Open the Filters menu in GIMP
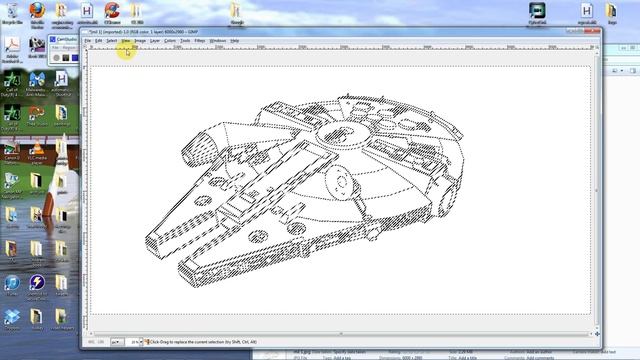The height and width of the screenshot is (360, 640). (x=200, y=41)
